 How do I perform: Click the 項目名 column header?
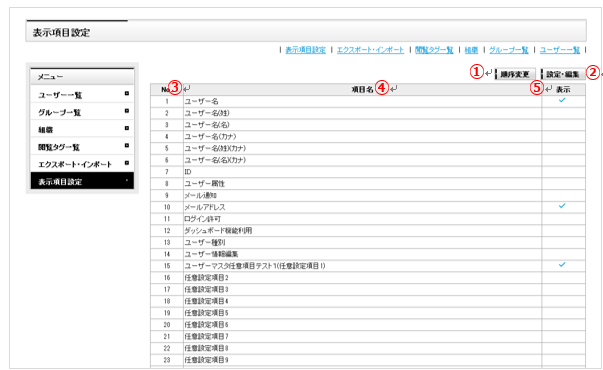(362, 90)
